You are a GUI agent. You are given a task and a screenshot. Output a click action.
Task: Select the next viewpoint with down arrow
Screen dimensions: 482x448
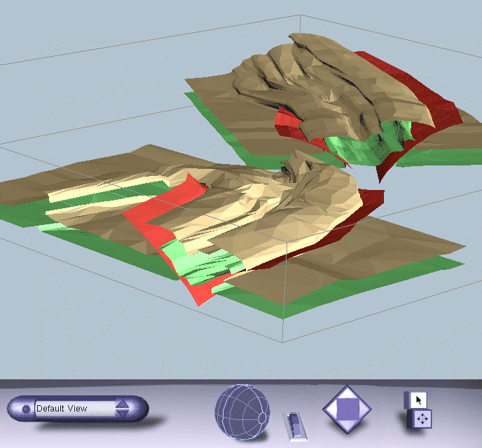pyautogui.click(x=123, y=413)
